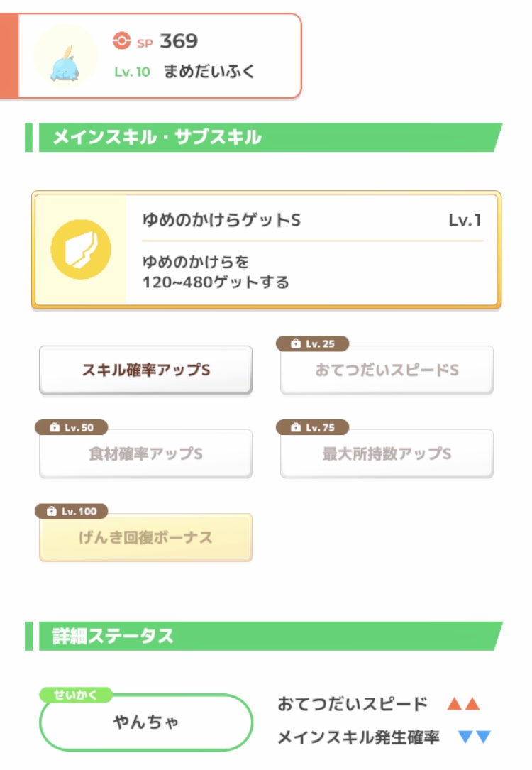Tap the Lv. 100 lock badge

tap(71, 512)
